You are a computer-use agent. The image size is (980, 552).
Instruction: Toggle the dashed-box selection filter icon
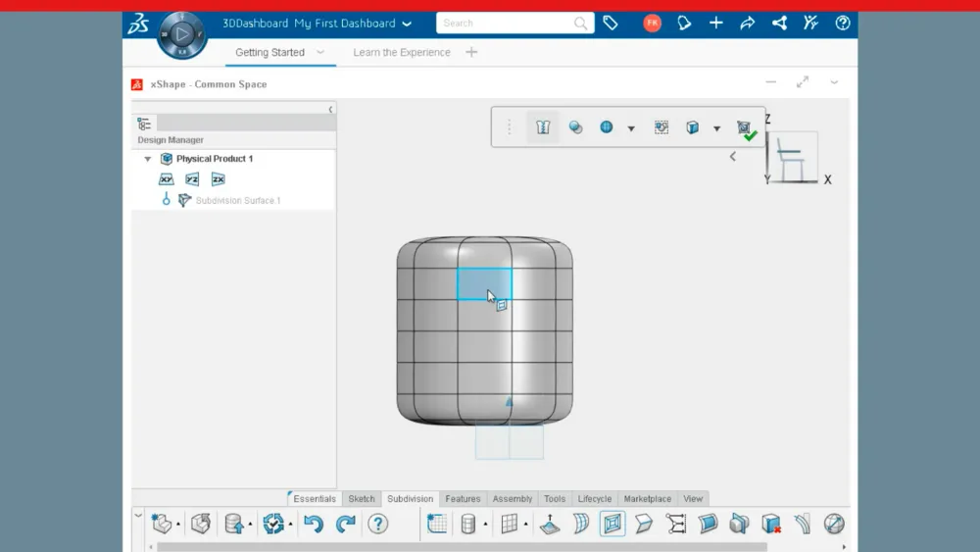point(661,127)
